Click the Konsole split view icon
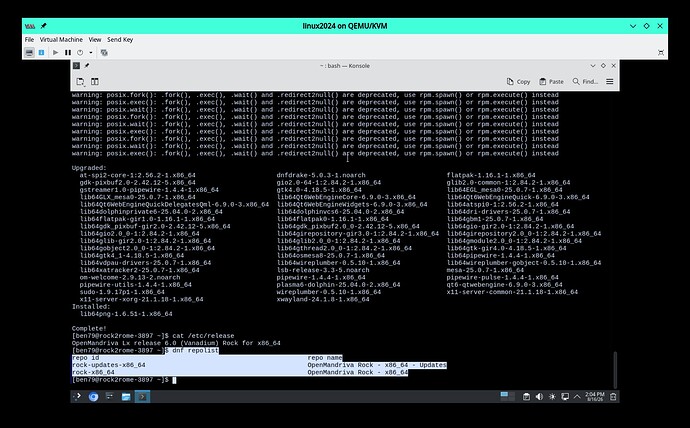690x428 pixels. (x=95, y=81)
